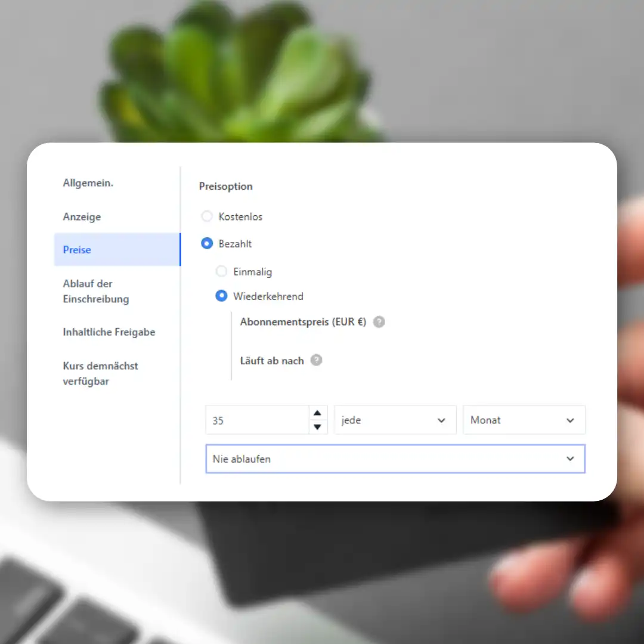Select the Preise tab
This screenshot has width=644, height=644.
pyautogui.click(x=117, y=249)
